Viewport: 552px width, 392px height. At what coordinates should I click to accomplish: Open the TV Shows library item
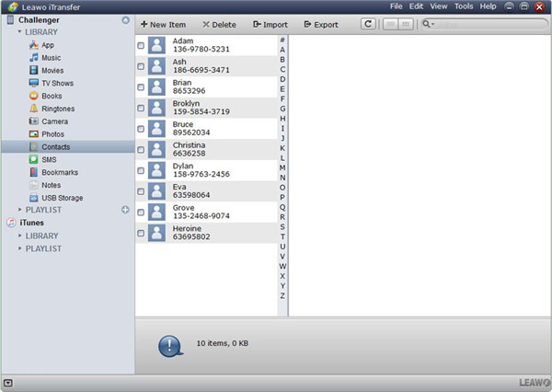tap(51, 83)
